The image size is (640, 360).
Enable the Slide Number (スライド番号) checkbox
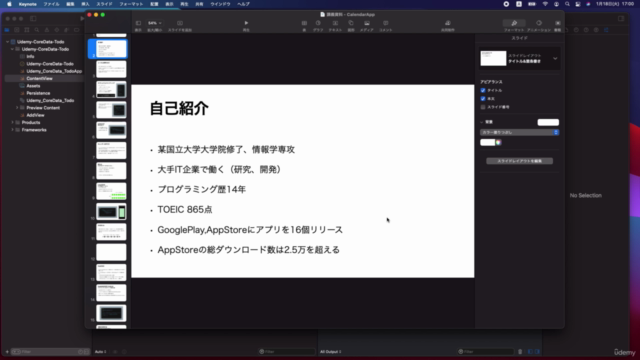tap(483, 107)
